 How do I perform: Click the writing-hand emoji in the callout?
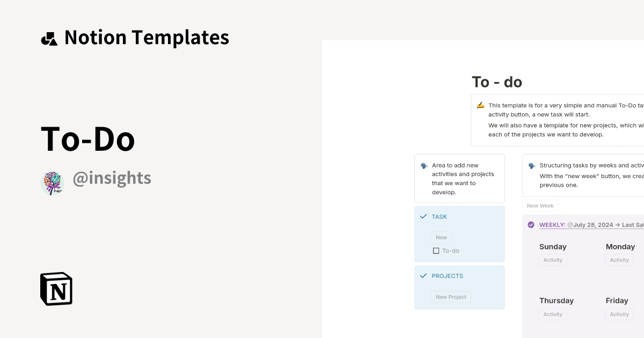click(x=480, y=105)
